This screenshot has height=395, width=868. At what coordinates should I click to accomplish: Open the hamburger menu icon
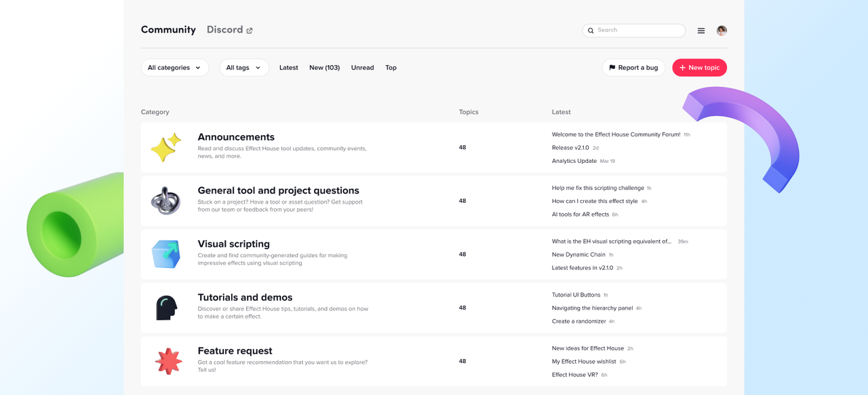701,31
